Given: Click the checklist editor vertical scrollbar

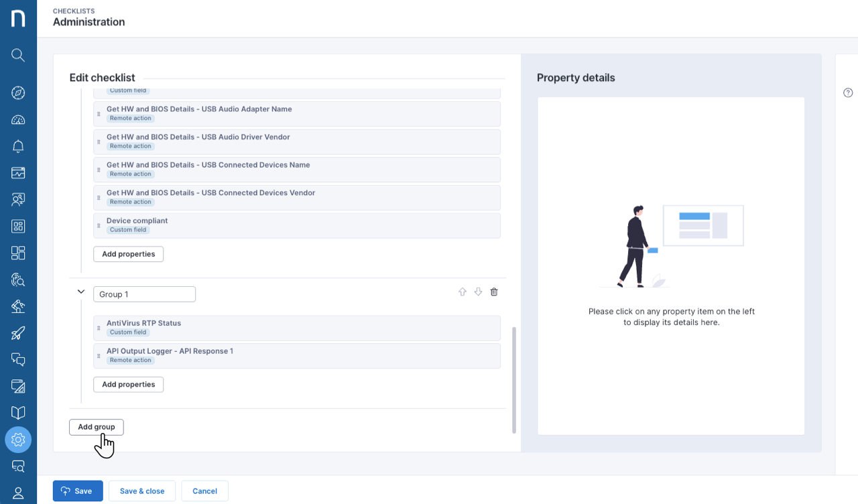Looking at the screenshot, I should [x=514, y=379].
